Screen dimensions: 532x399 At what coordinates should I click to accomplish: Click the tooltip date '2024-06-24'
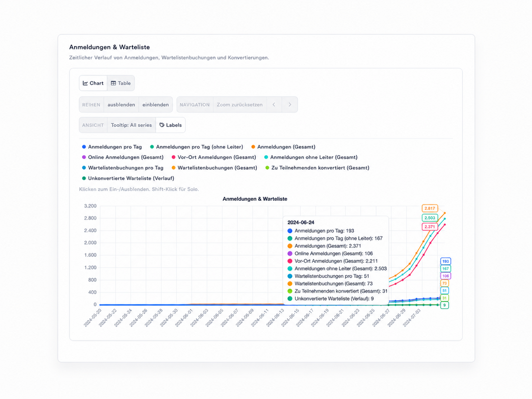click(x=301, y=222)
